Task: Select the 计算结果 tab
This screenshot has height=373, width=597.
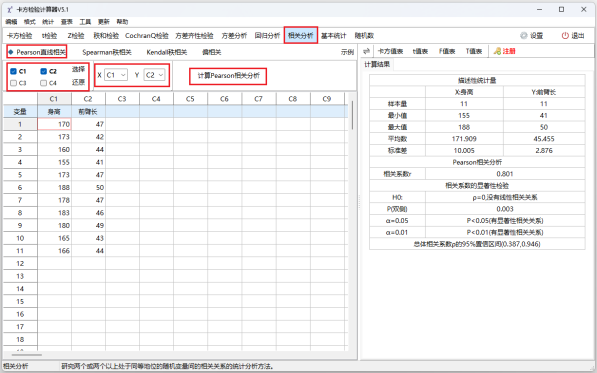Action: [x=377, y=64]
